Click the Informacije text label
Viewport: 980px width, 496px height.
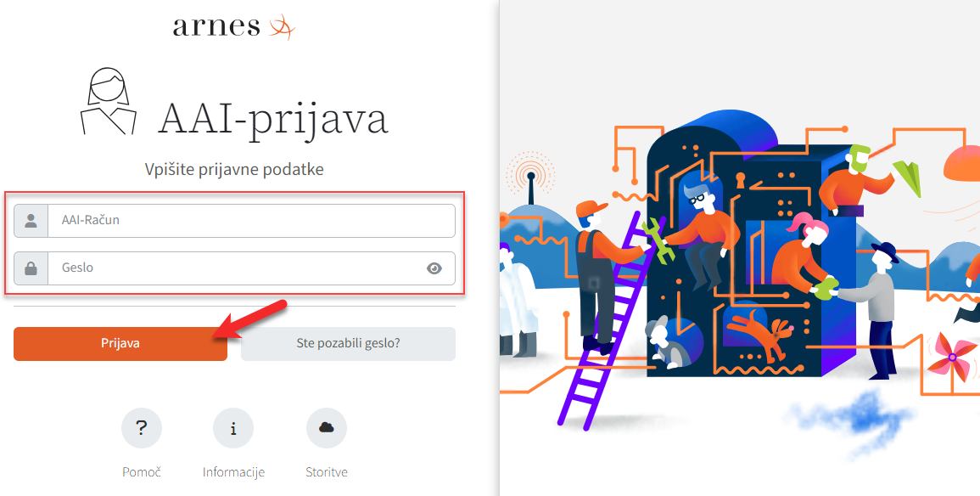click(x=233, y=472)
